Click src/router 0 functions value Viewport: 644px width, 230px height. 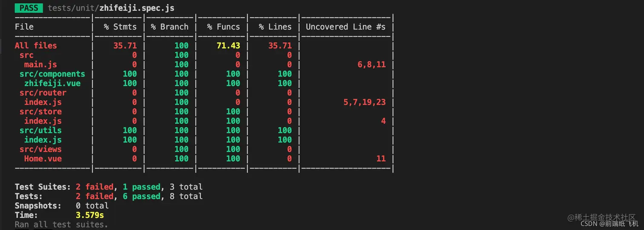(238, 93)
